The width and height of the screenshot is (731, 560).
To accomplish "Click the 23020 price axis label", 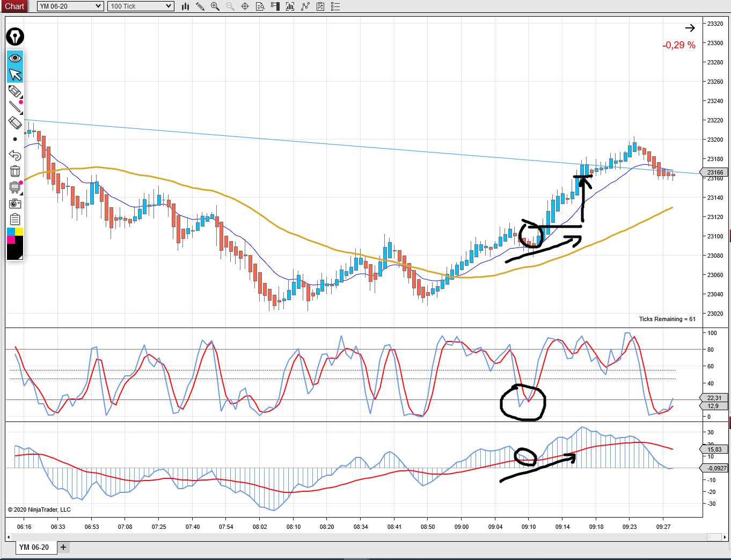I will tap(715, 314).
